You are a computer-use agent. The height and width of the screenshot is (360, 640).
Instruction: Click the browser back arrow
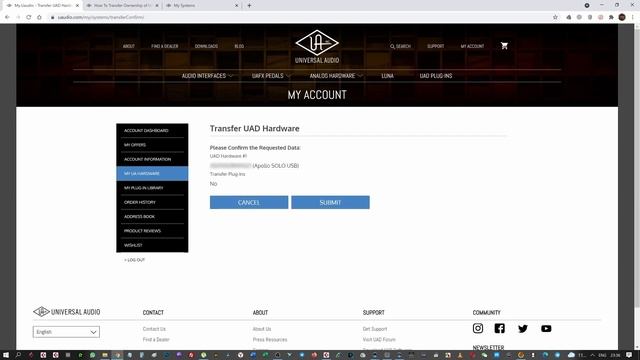click(7, 17)
